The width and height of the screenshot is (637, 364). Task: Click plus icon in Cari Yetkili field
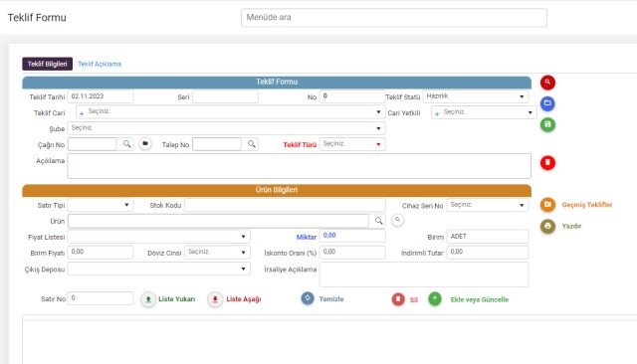tap(437, 114)
